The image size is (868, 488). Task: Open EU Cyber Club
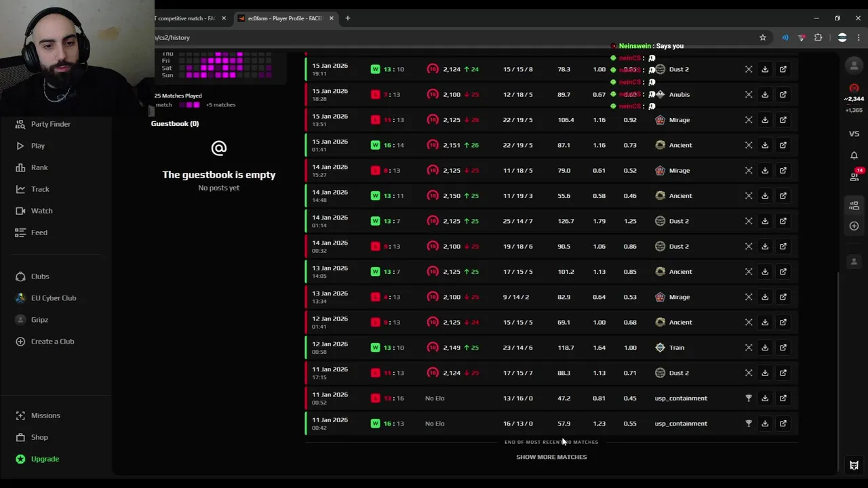coord(54,298)
